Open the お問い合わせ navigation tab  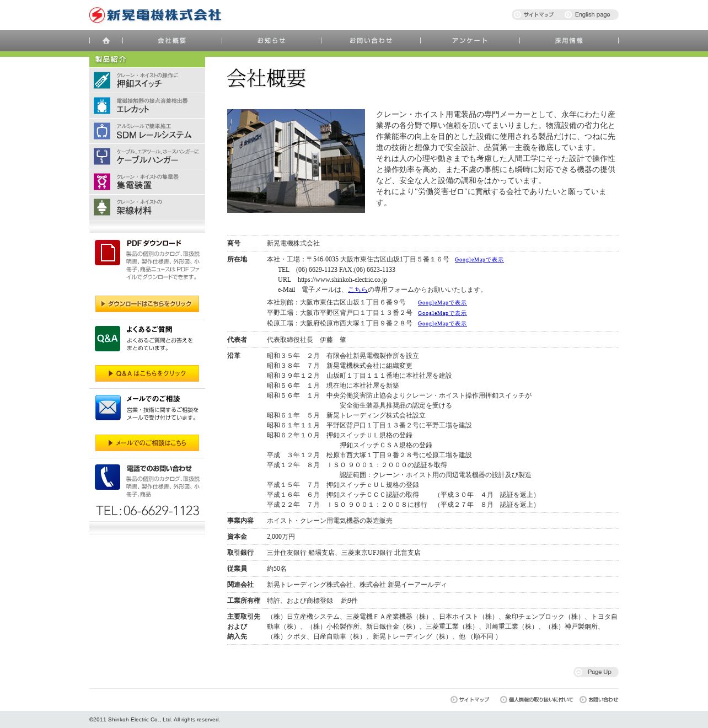371,40
